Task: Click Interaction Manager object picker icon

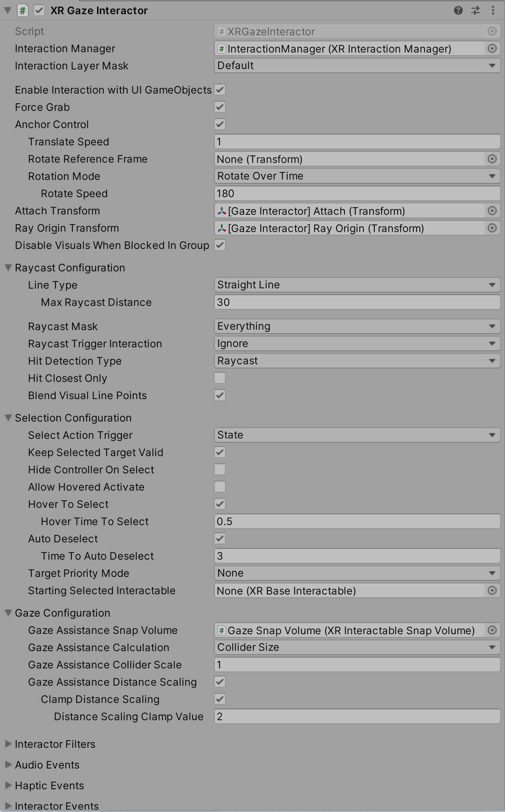Action: pos(492,49)
